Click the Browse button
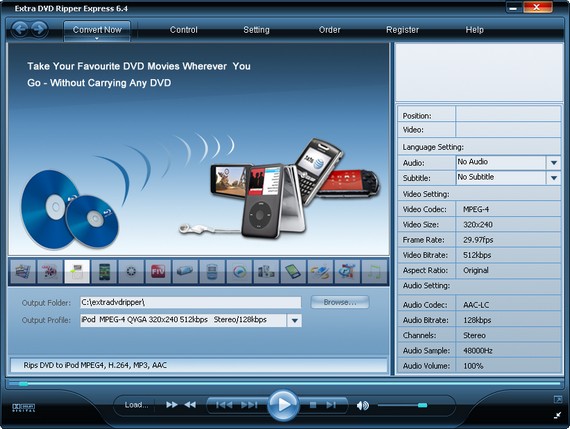 (340, 302)
